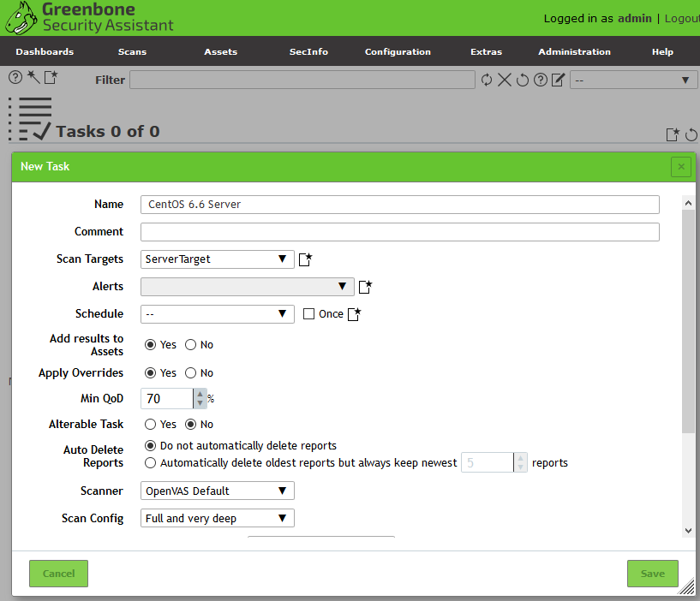Select Yes for Alterable Task
This screenshot has height=601, width=700.
click(151, 425)
